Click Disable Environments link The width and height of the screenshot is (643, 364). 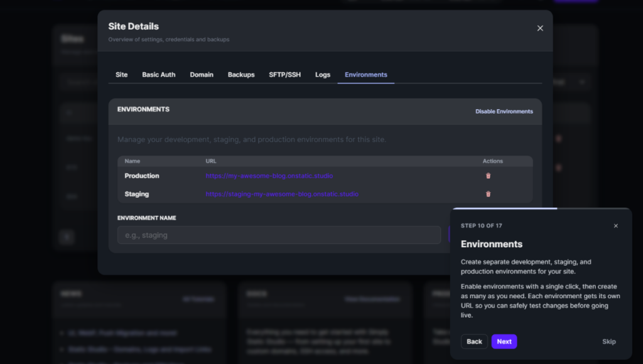coord(504,112)
